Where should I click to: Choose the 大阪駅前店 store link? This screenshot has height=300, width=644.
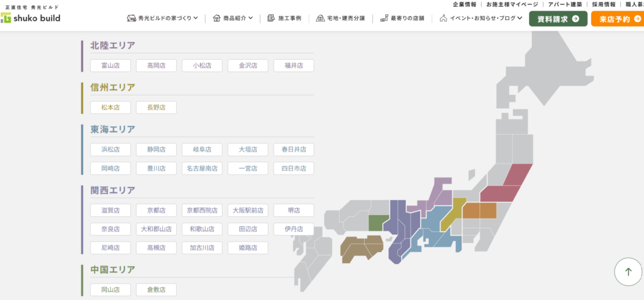(x=248, y=210)
